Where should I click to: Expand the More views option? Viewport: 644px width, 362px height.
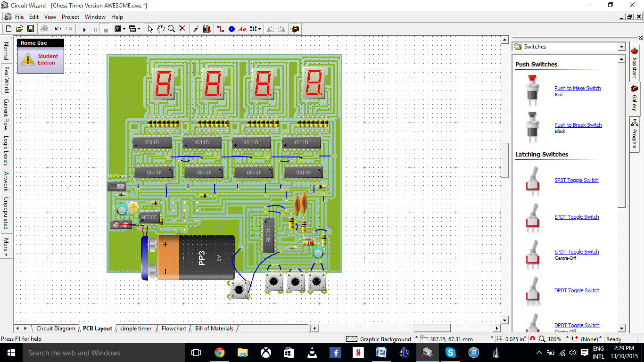[x=6, y=246]
